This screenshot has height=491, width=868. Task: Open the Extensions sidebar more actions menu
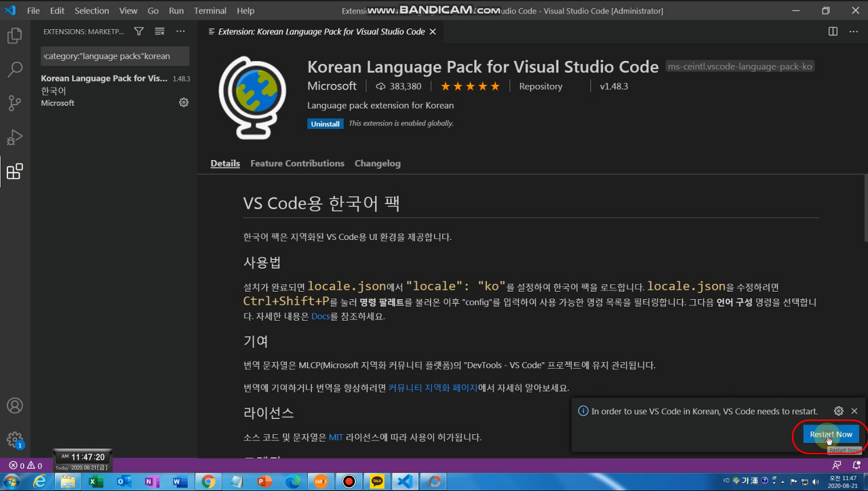coord(180,31)
